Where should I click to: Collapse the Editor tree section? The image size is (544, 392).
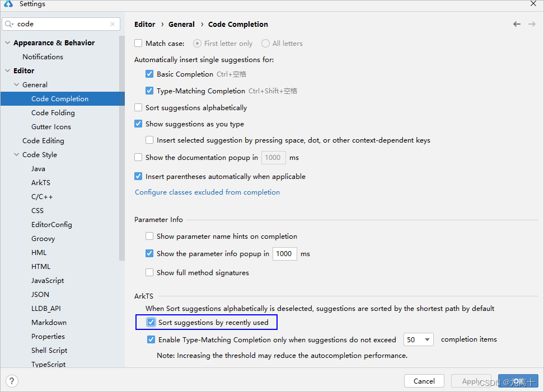(8, 70)
